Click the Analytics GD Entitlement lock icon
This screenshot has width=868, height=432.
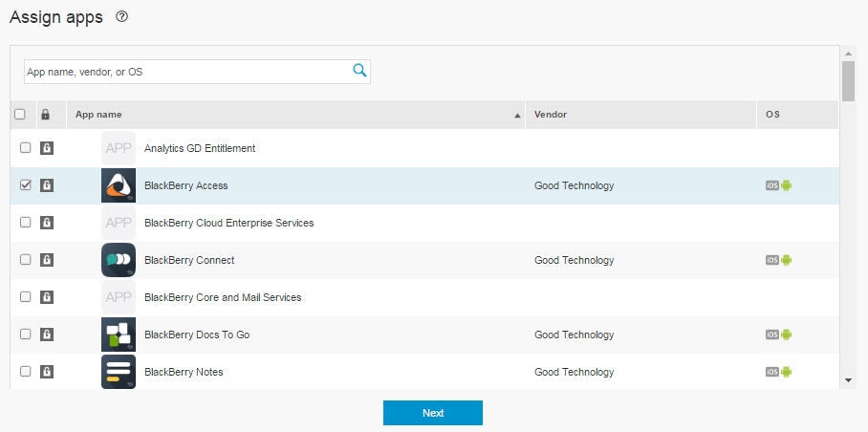point(46,148)
